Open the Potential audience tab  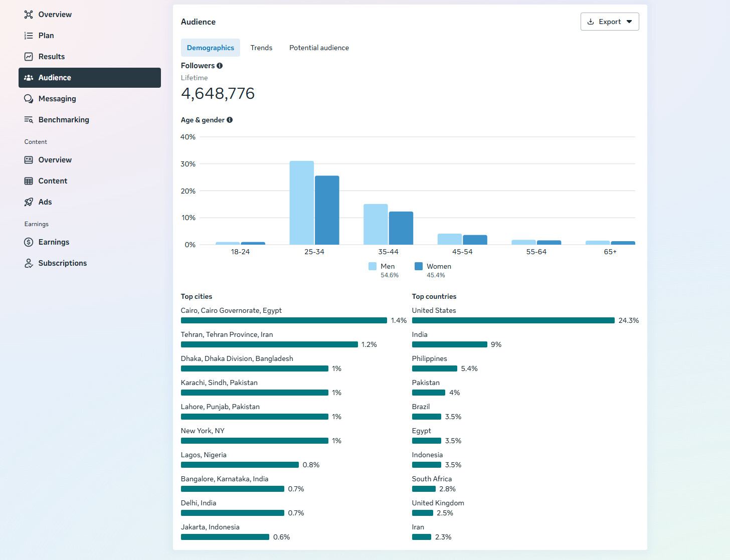click(x=319, y=48)
